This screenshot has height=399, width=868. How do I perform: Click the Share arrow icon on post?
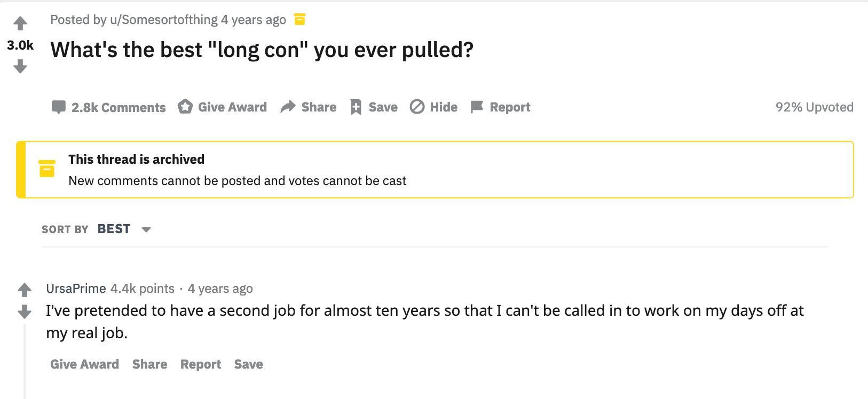point(288,107)
